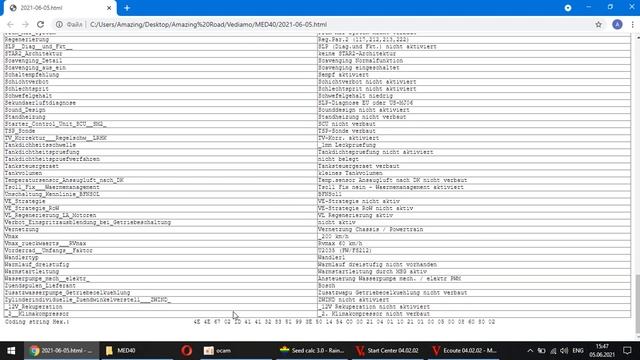The width and height of the screenshot is (640, 360).
Task: Bookmark this page with the star icon
Action: [x=598, y=24]
